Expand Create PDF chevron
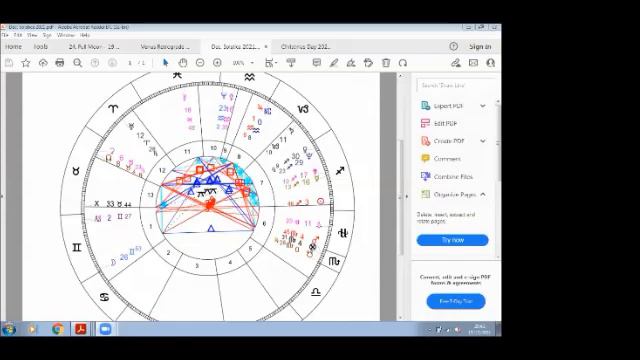Image resolution: width=640 pixels, height=360 pixels. 483,141
